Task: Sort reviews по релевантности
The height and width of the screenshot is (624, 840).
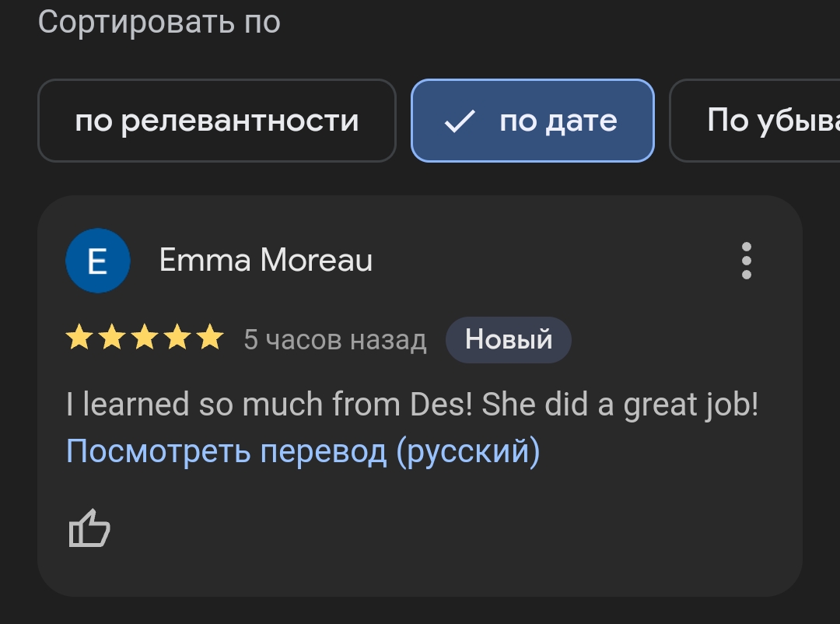Action: pyautogui.click(x=216, y=121)
